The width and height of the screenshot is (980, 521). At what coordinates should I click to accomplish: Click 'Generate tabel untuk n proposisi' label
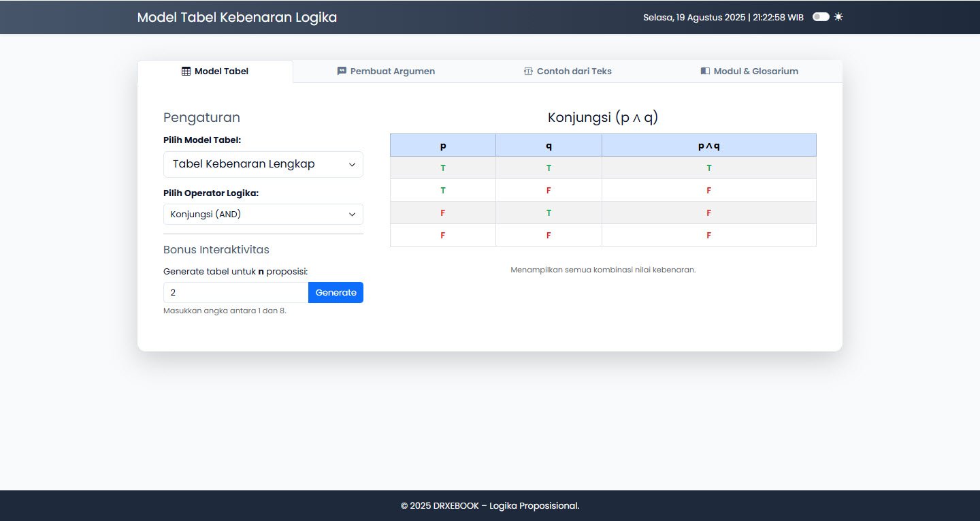(235, 271)
